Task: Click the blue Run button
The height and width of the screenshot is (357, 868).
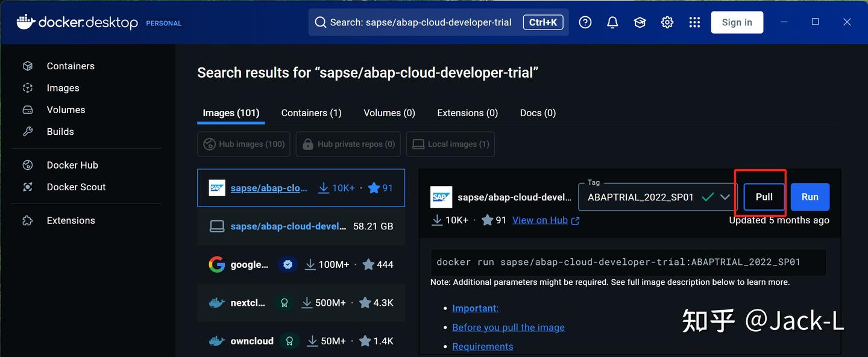Action: click(810, 197)
